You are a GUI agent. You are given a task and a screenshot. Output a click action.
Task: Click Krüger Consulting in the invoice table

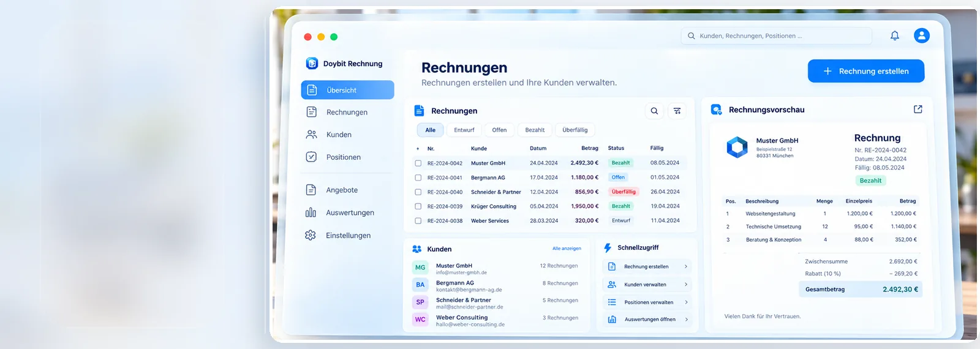494,206
